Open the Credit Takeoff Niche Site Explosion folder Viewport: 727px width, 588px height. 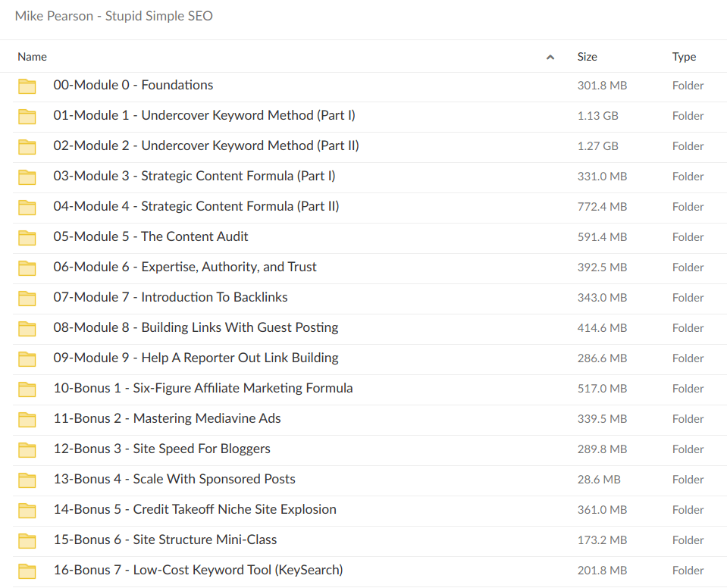coord(194,509)
